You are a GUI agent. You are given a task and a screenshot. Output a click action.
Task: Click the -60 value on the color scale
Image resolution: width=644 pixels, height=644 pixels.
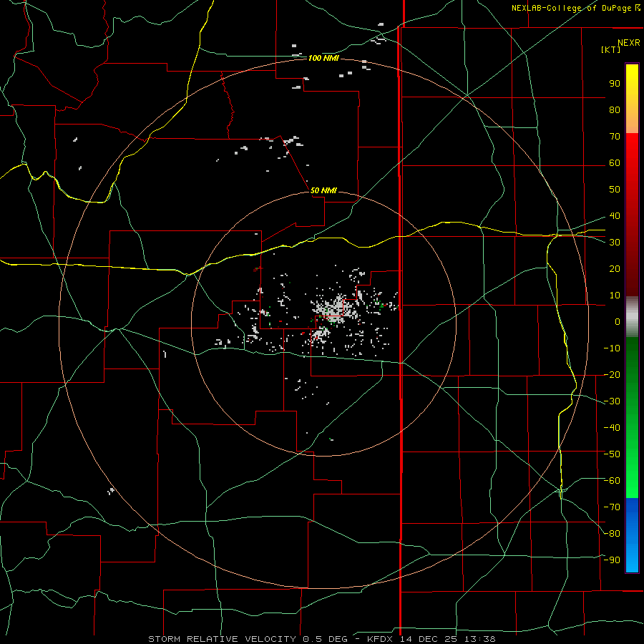click(x=612, y=481)
